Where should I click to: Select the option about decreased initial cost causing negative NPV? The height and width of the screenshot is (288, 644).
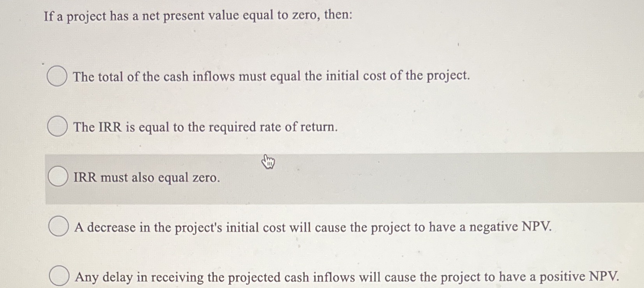59,227
